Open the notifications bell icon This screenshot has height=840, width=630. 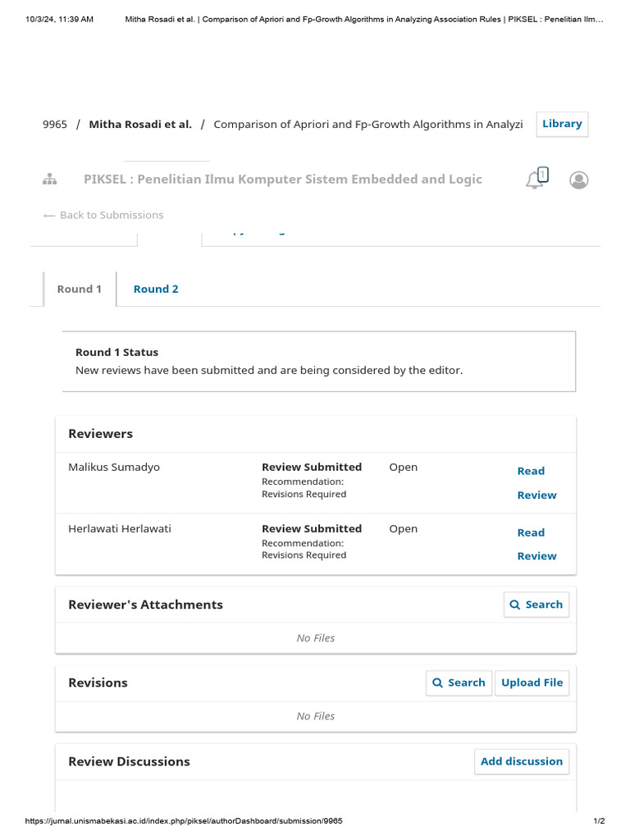coord(535,179)
